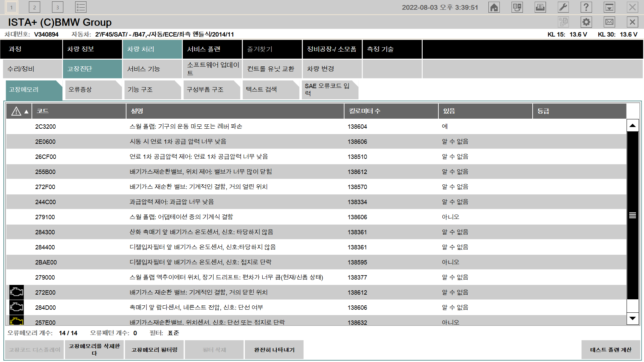The image size is (644, 362).
Task: Click the vertical scrollbar thumb handle
Action: click(x=632, y=216)
